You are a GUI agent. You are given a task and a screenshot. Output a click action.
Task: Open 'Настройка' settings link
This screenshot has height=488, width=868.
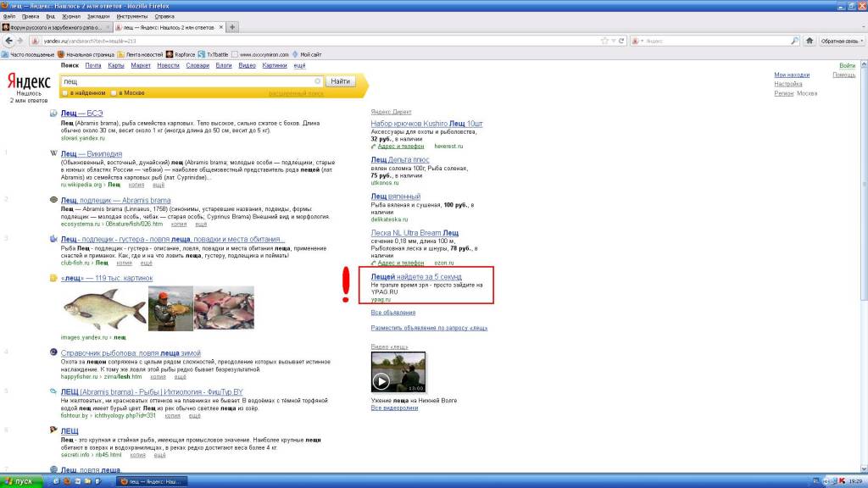pyautogui.click(x=788, y=84)
